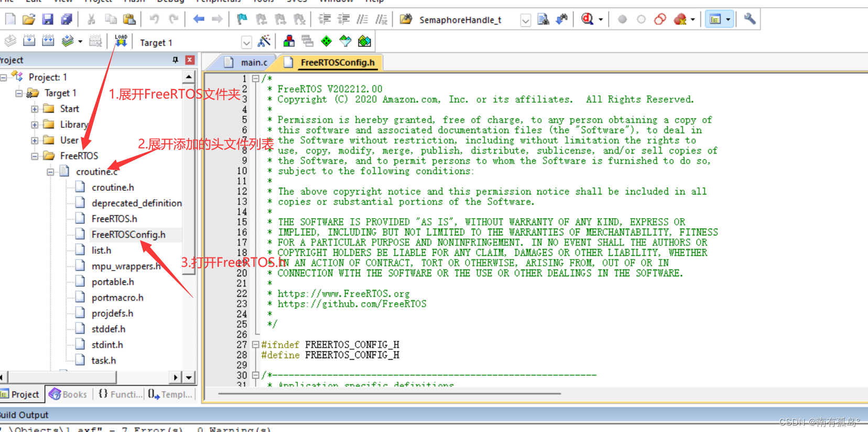Click the Save All icon
Viewport: 868px width, 432px height.
67,19
